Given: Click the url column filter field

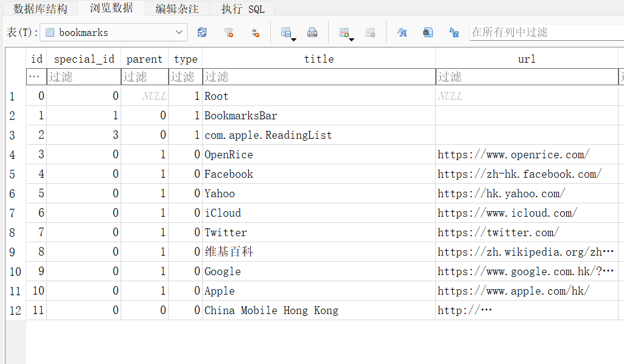Looking at the screenshot, I should (x=527, y=77).
